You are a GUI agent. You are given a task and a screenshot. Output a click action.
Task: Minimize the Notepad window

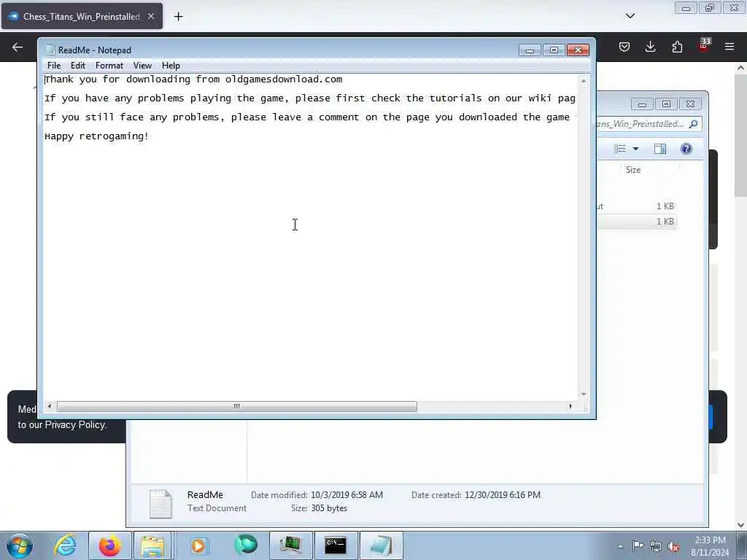(x=530, y=50)
